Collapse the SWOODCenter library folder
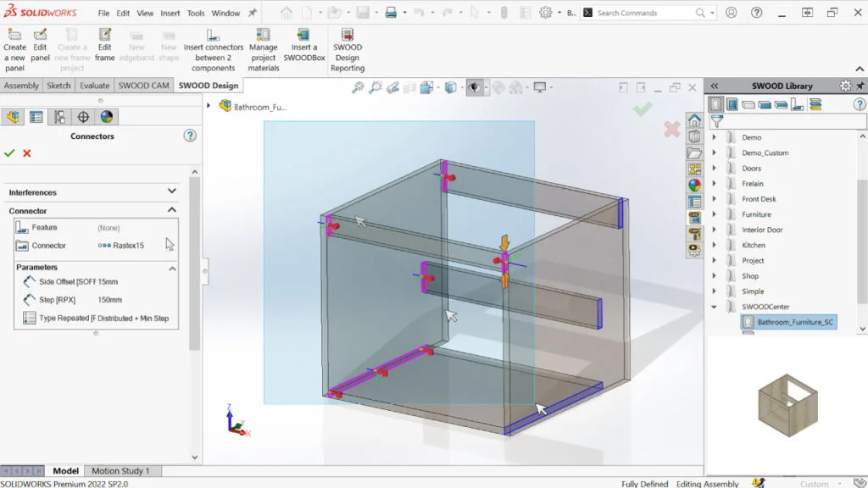Screen dimensions: 868x488 coord(714,307)
